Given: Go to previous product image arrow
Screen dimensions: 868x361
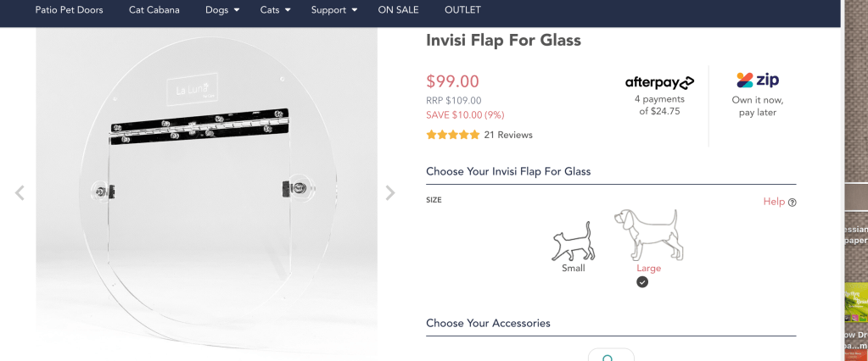Looking at the screenshot, I should pos(20,193).
